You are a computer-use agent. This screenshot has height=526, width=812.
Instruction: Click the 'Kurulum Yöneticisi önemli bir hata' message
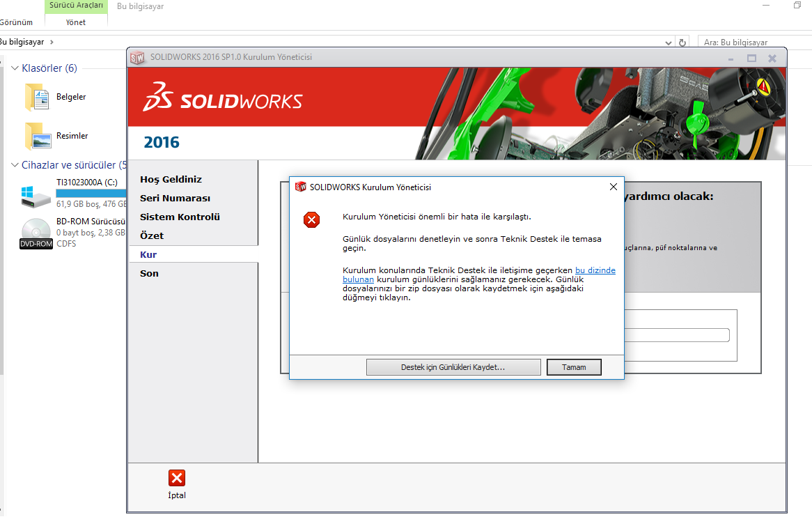[437, 217]
